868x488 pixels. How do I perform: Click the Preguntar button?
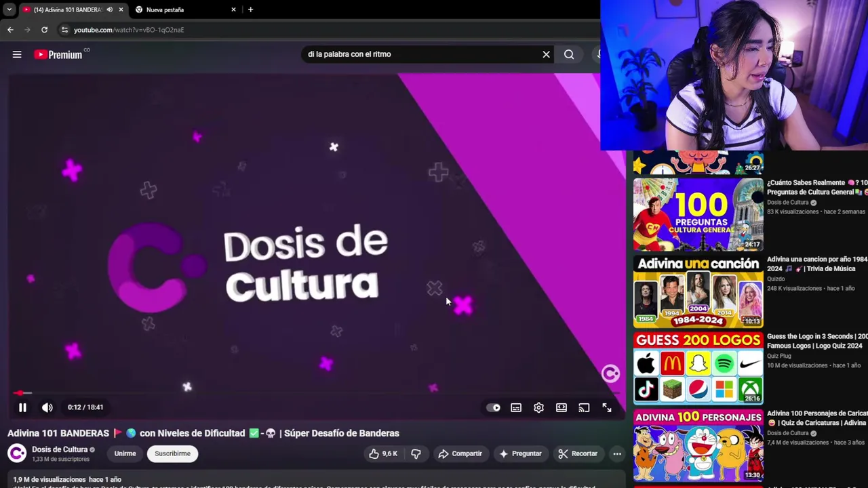(521, 453)
